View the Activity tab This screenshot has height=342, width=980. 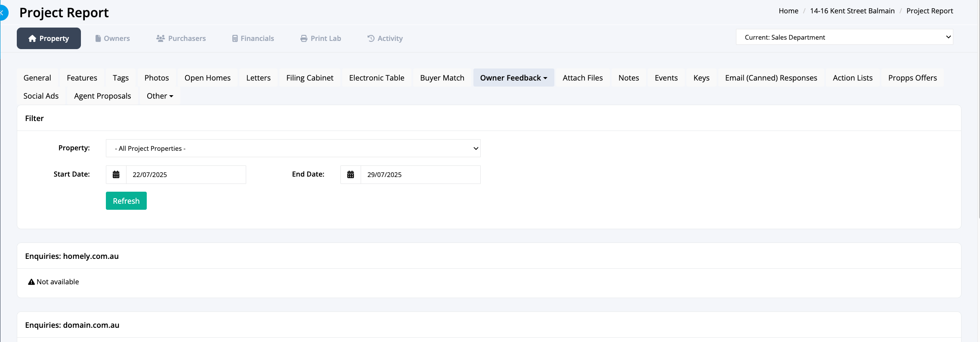point(385,38)
